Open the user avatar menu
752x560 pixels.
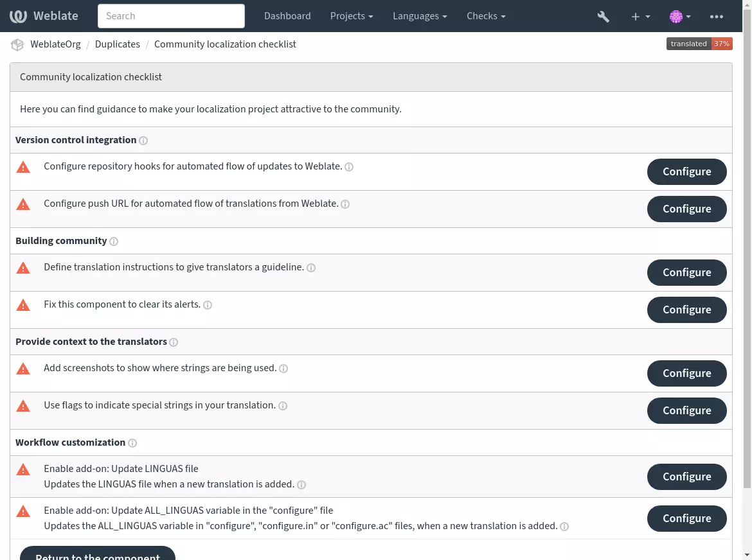(679, 16)
